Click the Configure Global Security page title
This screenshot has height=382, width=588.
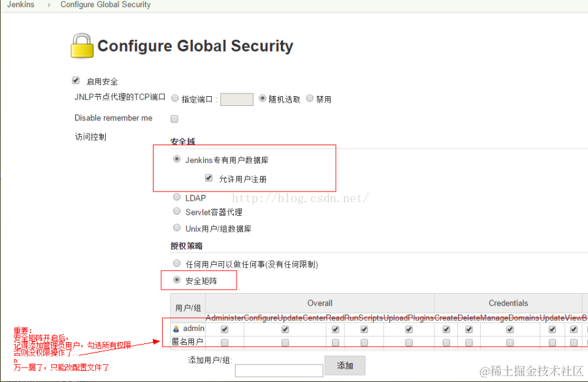[195, 46]
